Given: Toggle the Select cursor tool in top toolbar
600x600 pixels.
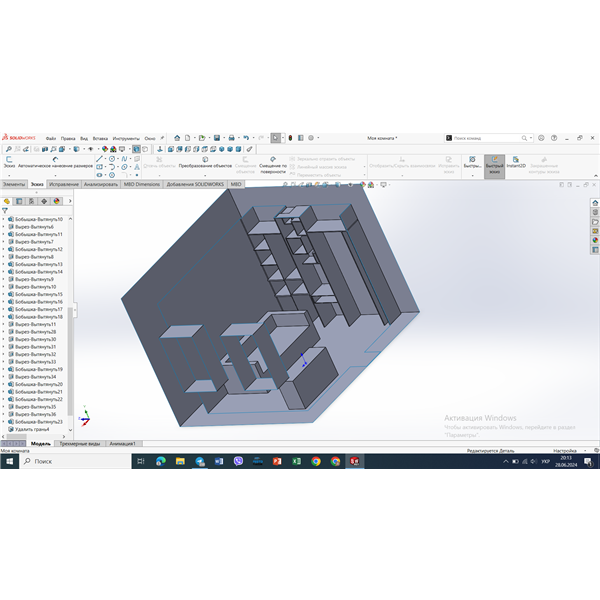Looking at the screenshot, I should [x=276, y=138].
